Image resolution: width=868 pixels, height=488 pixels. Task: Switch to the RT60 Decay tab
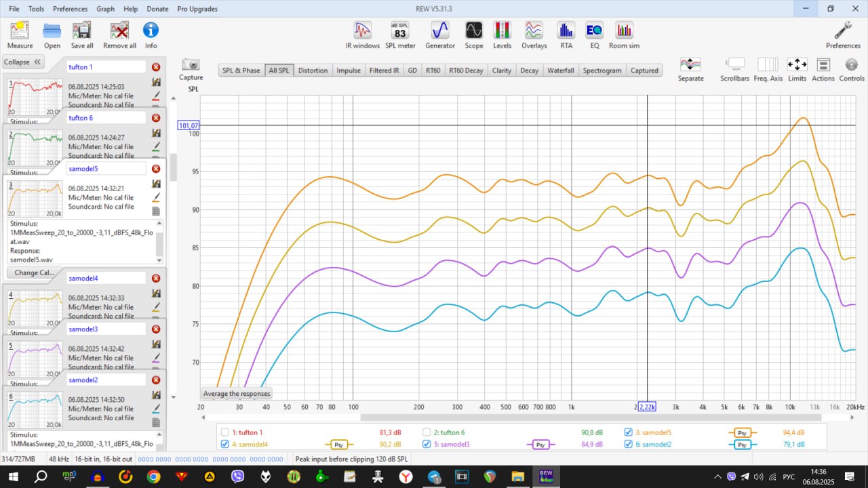pyautogui.click(x=466, y=70)
